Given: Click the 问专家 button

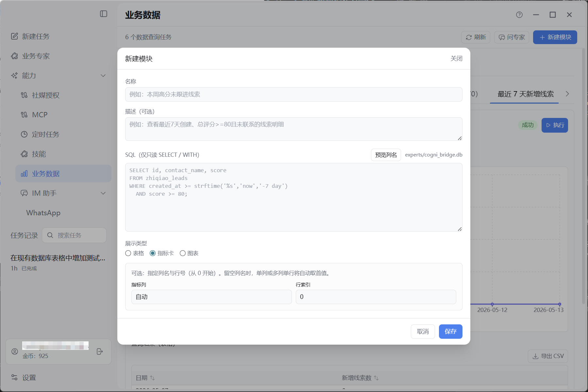Looking at the screenshot, I should click(x=512, y=37).
